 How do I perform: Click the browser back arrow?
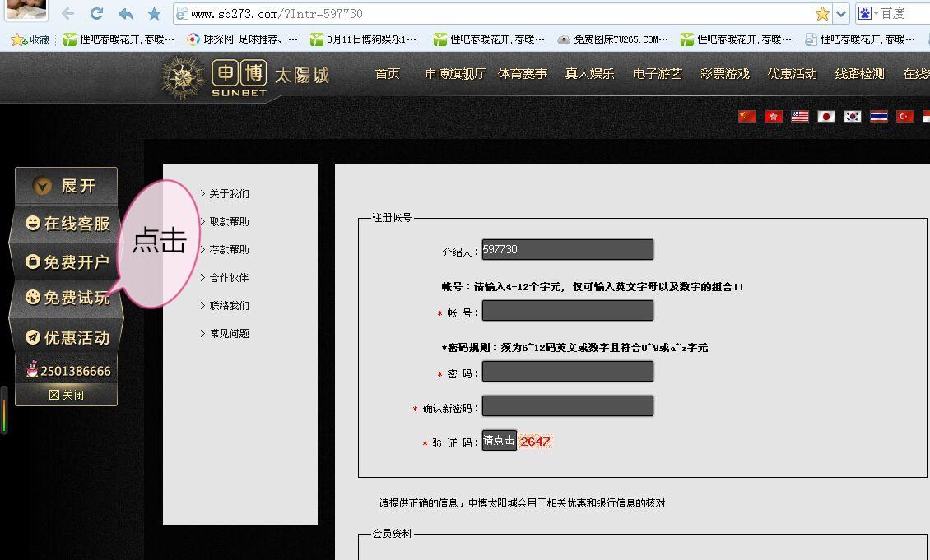(x=68, y=13)
